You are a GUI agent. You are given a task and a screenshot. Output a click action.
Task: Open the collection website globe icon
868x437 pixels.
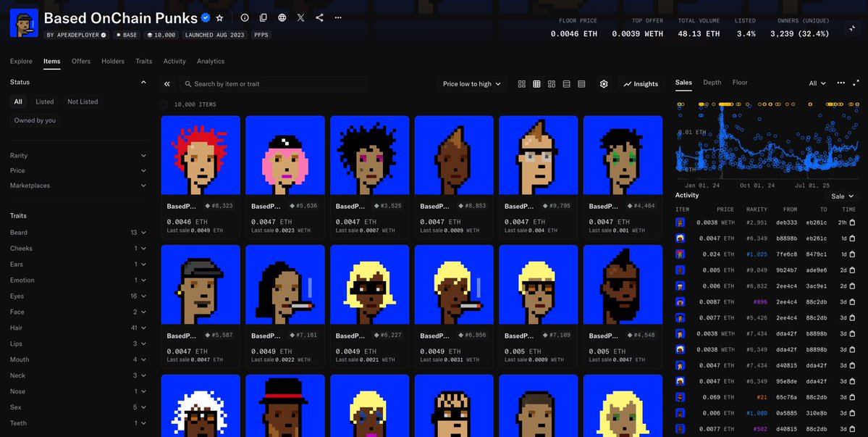click(x=282, y=17)
